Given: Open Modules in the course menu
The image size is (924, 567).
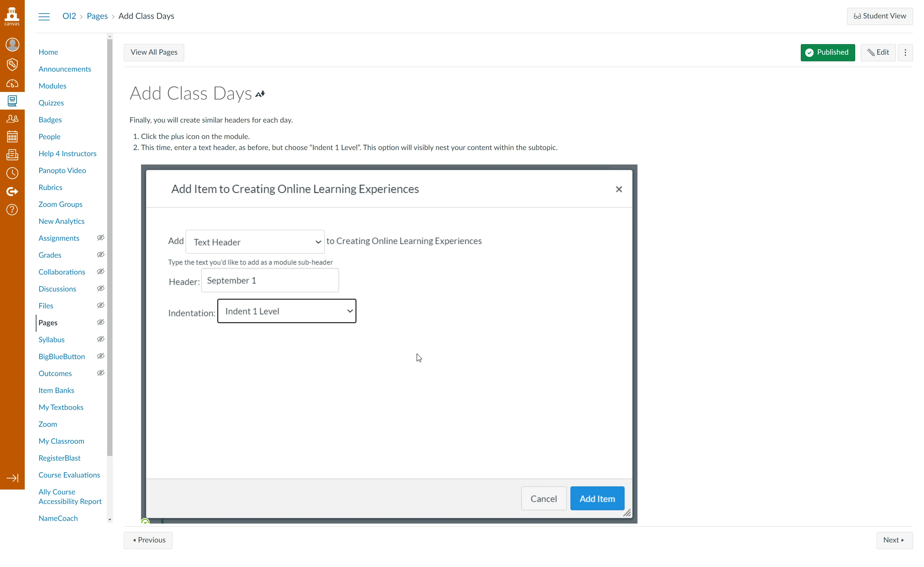Looking at the screenshot, I should pyautogui.click(x=52, y=86).
